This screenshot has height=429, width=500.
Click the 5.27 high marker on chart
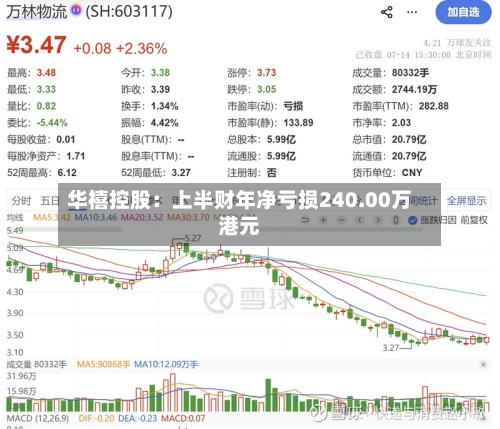click(193, 238)
